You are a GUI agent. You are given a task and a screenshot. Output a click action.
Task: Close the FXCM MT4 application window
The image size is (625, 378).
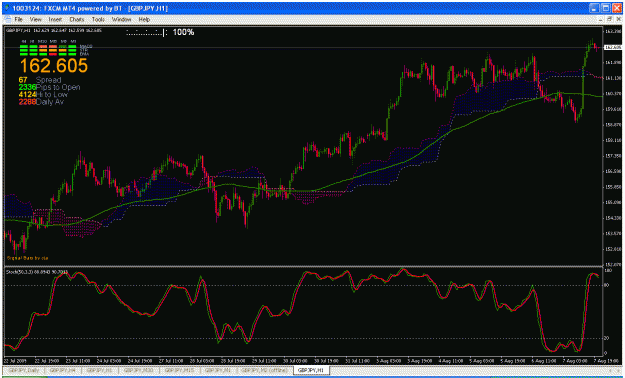pyautogui.click(x=616, y=8)
